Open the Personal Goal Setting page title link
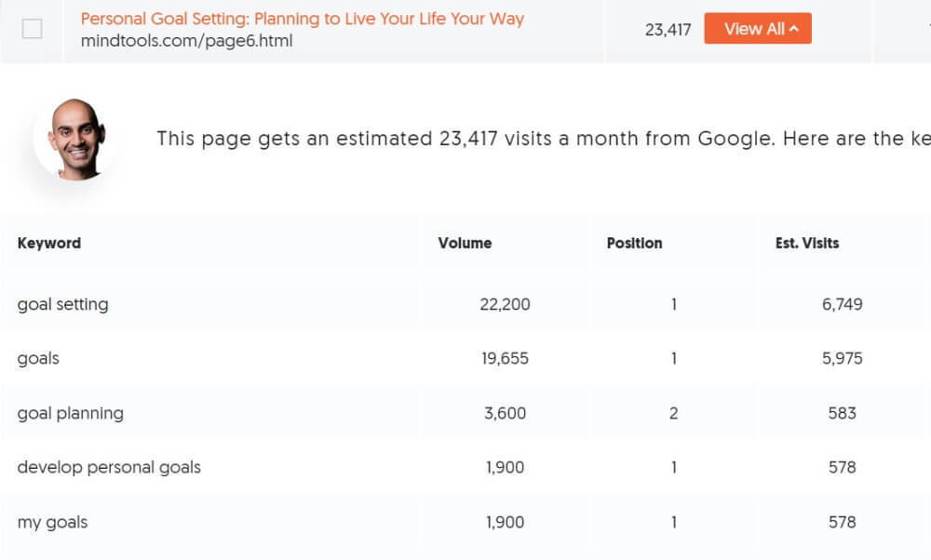Screen dimensions: 931x560 tap(302, 19)
